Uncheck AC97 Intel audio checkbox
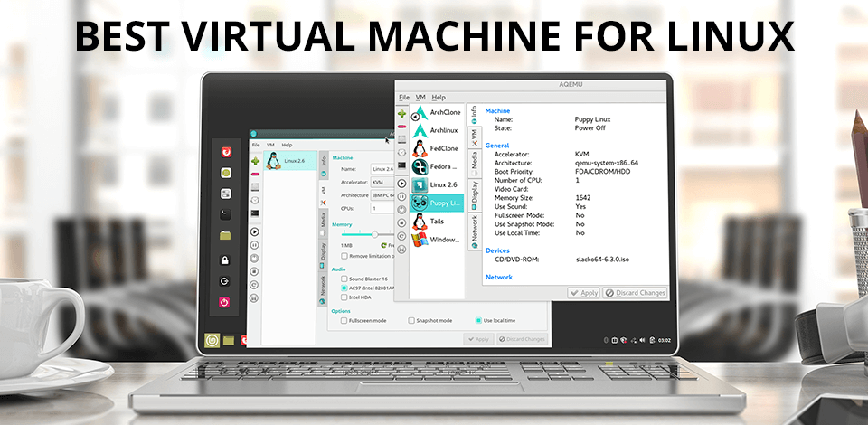868x425 pixels. click(x=344, y=288)
